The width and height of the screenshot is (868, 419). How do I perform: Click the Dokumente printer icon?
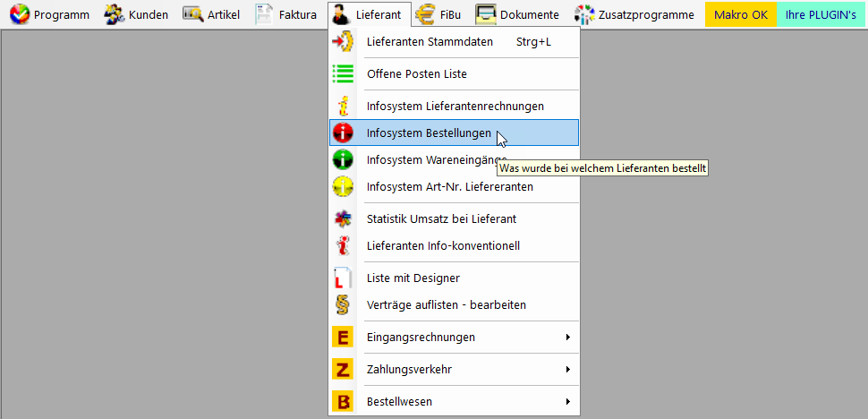pos(486,15)
